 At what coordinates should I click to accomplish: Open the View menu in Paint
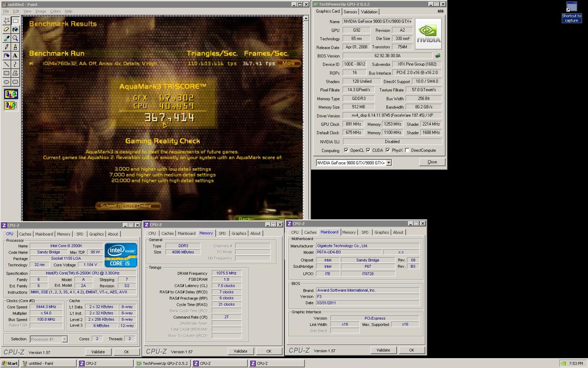pos(28,11)
